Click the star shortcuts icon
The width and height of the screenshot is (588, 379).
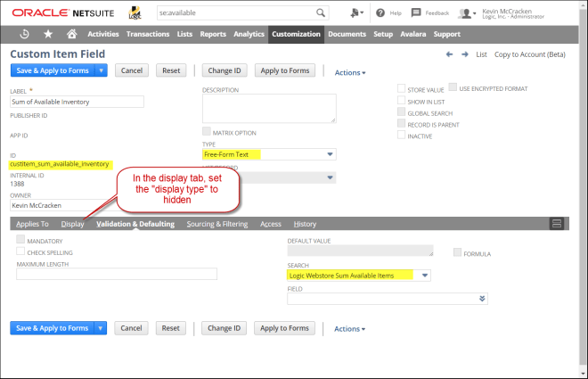(x=47, y=34)
